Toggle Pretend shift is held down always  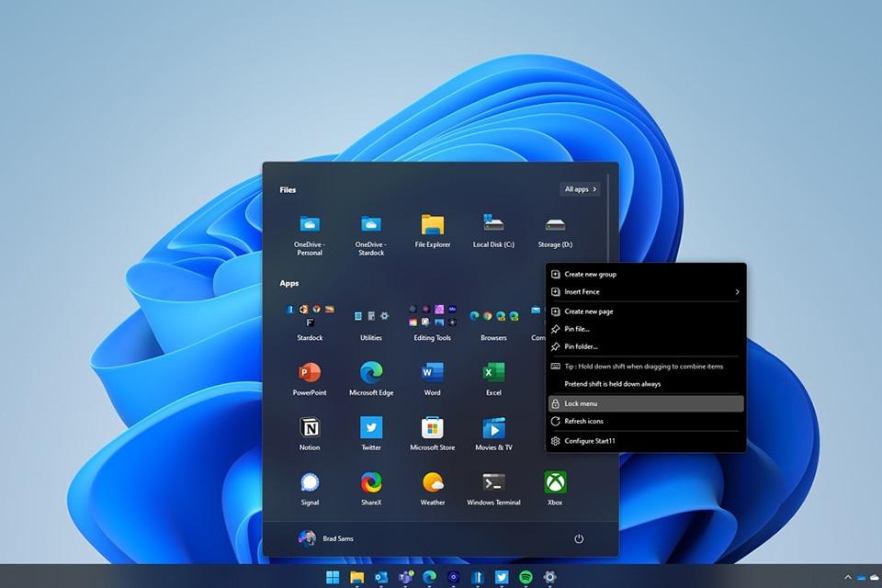[x=646, y=384]
